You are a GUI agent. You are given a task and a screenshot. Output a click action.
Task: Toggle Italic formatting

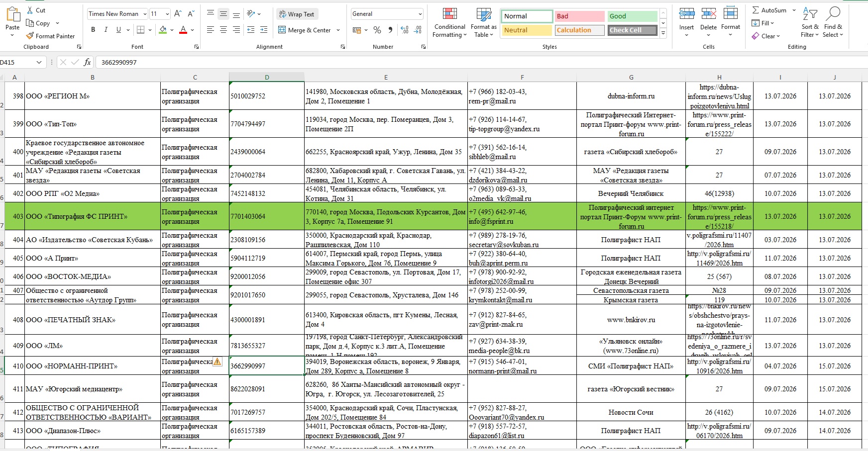point(106,30)
